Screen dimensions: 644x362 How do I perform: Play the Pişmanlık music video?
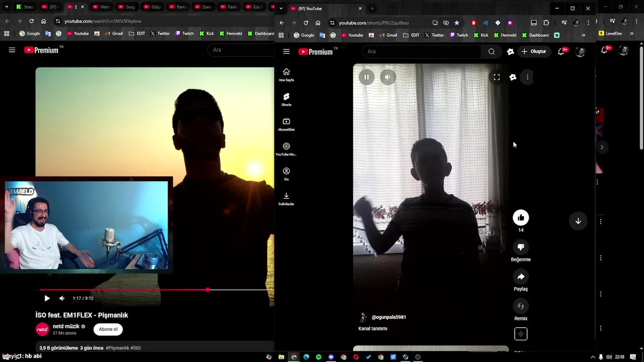click(x=47, y=298)
